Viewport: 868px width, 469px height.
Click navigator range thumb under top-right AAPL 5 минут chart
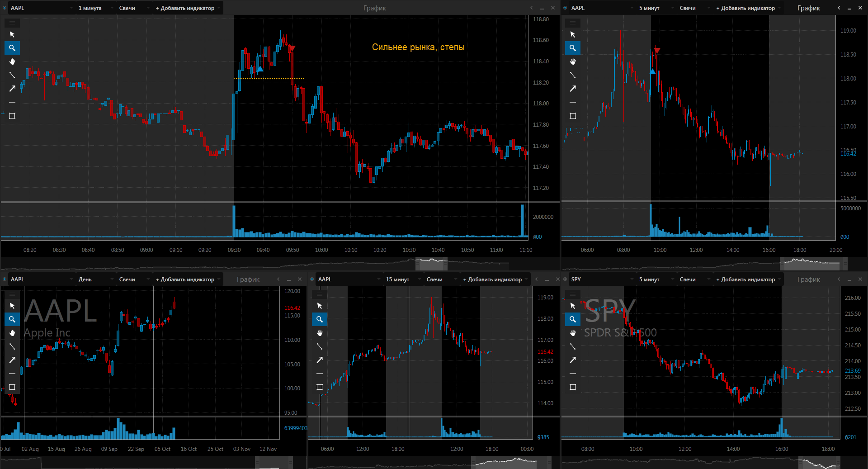pyautogui.click(x=814, y=264)
